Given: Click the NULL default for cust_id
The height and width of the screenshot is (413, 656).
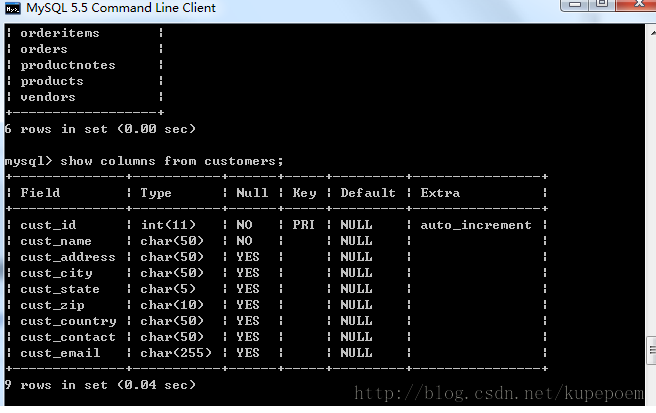Looking at the screenshot, I should [x=356, y=225].
